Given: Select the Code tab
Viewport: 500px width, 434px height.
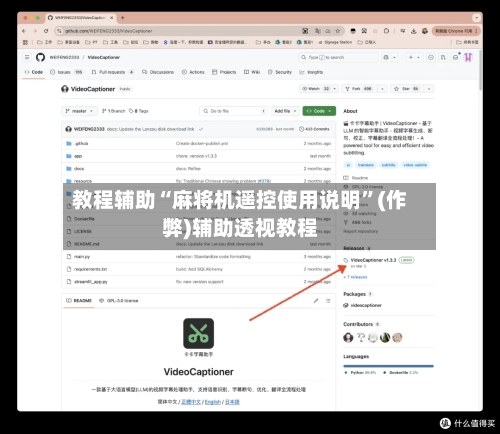Looking at the screenshot, I should pos(34,72).
